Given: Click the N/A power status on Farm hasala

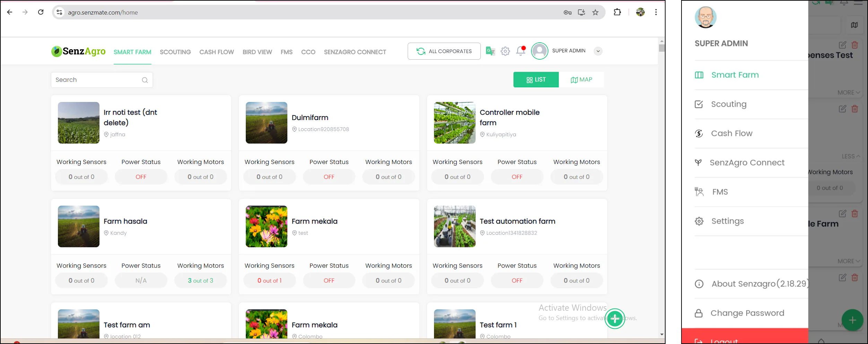Looking at the screenshot, I should [141, 281].
